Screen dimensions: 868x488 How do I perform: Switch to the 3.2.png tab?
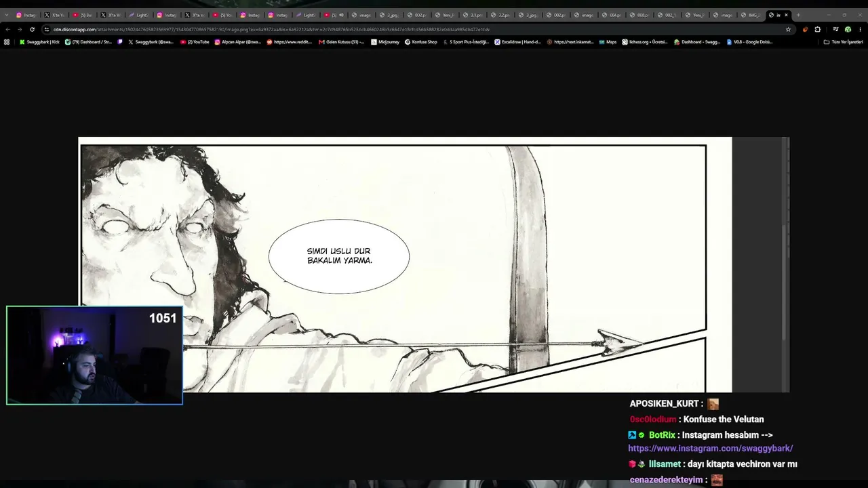[501, 15]
